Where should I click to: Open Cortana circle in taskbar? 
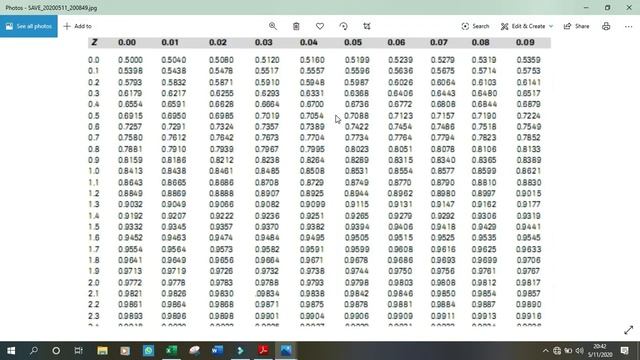[x=56, y=351]
